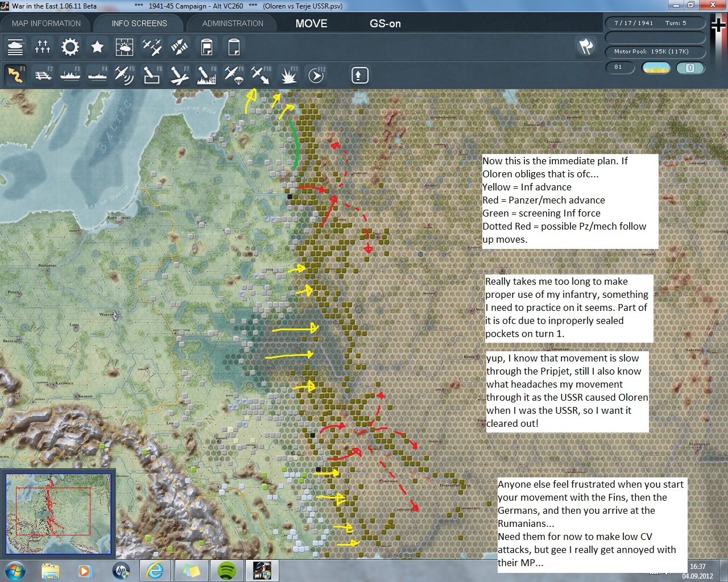
Task: Open Spotify from the taskbar
Action: 227,570
